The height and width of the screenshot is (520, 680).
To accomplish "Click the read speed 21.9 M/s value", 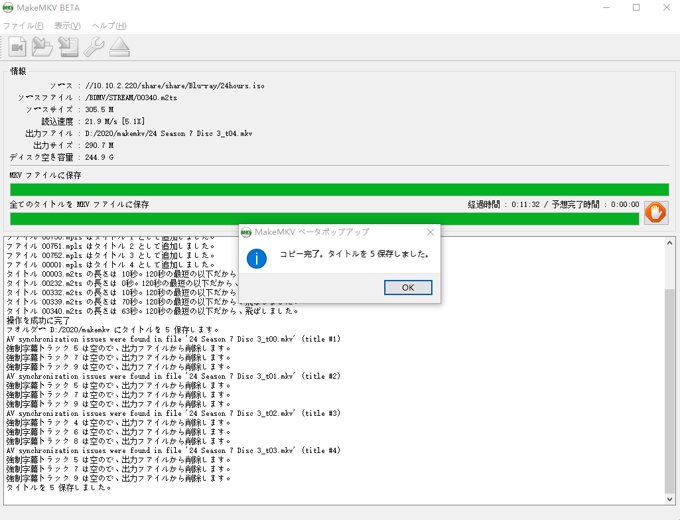I will tap(115, 121).
